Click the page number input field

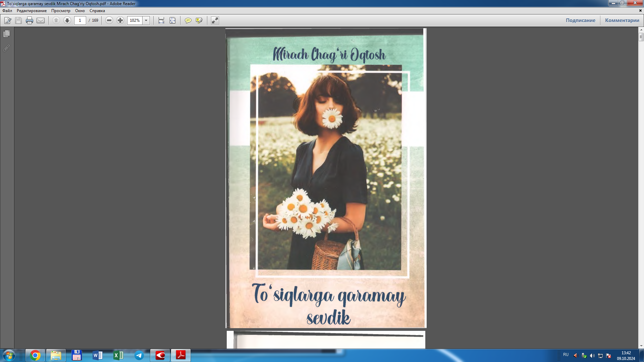coord(79,20)
